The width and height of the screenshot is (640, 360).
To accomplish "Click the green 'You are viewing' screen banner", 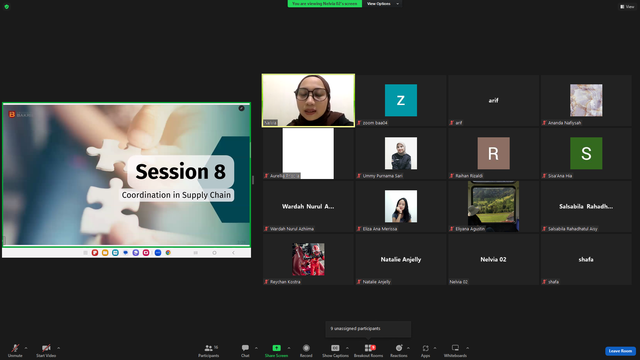I will [x=324, y=4].
